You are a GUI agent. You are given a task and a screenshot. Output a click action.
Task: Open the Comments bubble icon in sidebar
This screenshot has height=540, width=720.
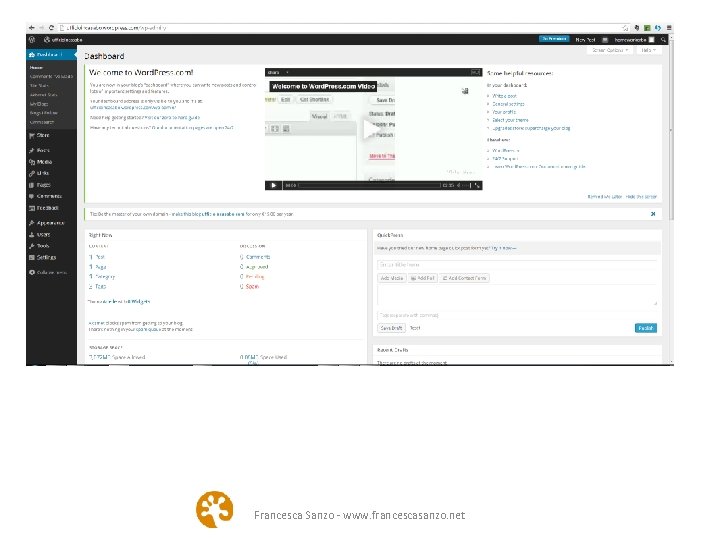(32, 196)
